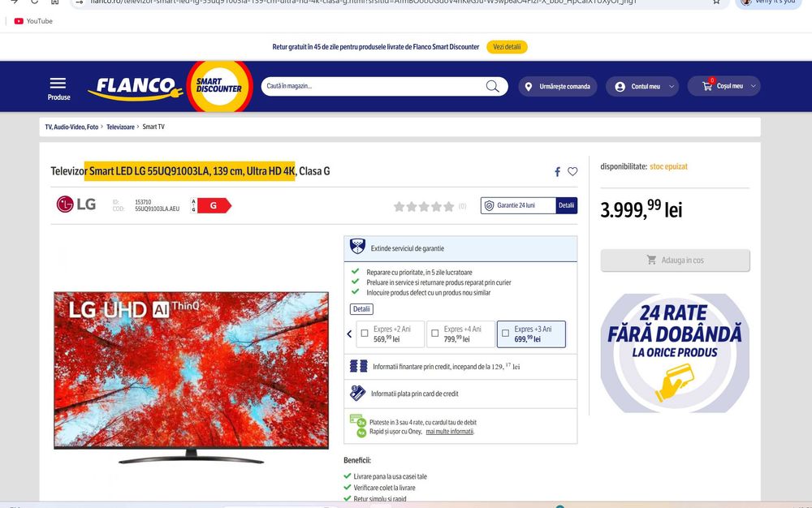Click Inlocuire produs defect benefit line
Image resolution: width=812 pixels, height=508 pixels.
tap(428, 293)
